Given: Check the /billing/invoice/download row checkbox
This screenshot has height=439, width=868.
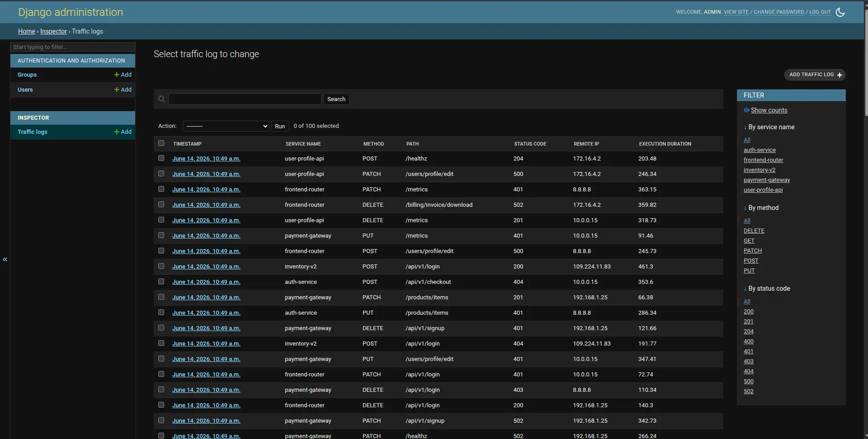Looking at the screenshot, I should 161,205.
